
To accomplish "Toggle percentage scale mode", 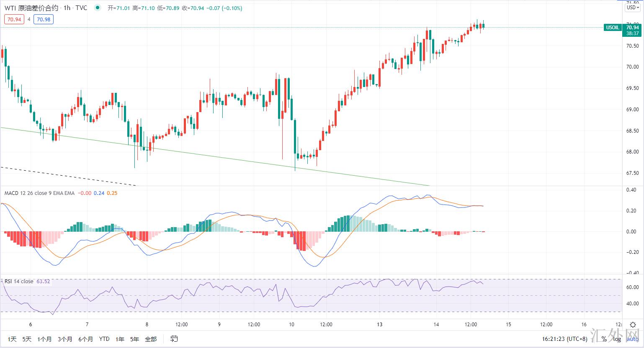I will click(x=604, y=339).
